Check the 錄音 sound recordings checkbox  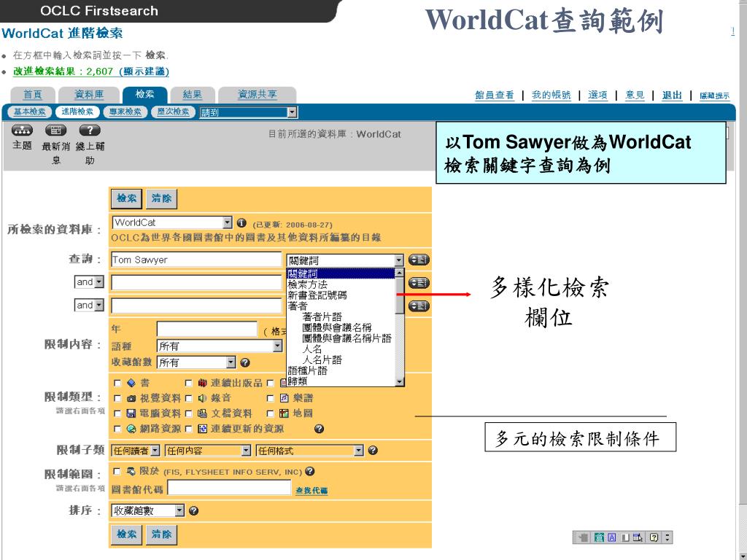pyautogui.click(x=188, y=398)
